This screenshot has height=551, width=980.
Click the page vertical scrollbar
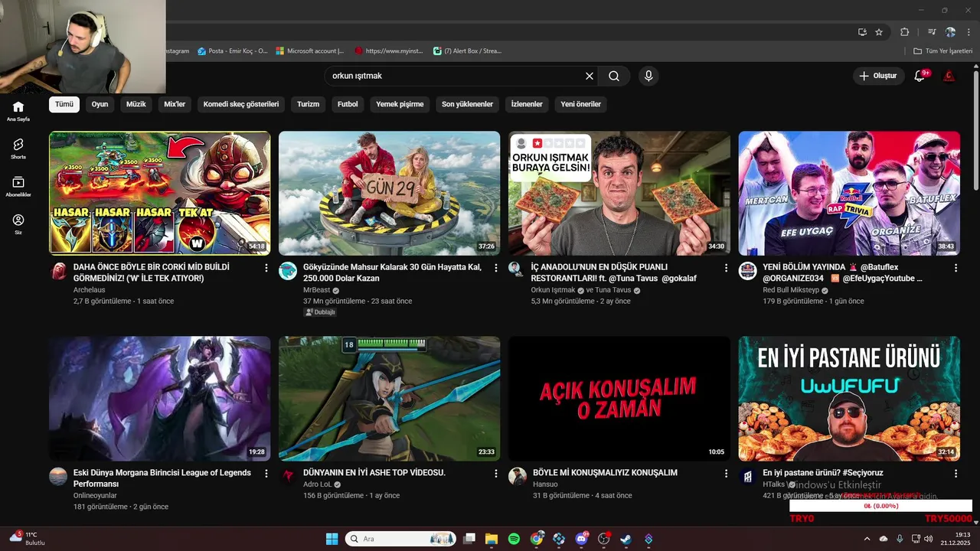click(x=975, y=130)
